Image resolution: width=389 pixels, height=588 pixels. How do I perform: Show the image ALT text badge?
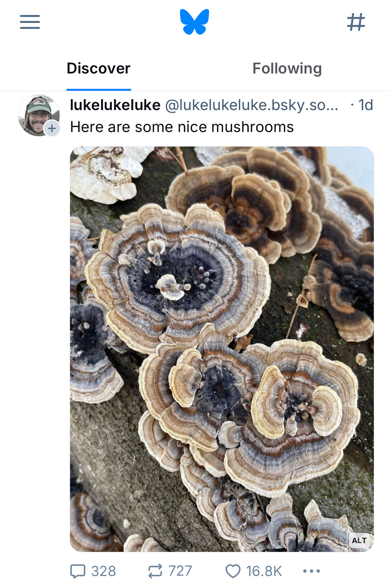pos(359,540)
